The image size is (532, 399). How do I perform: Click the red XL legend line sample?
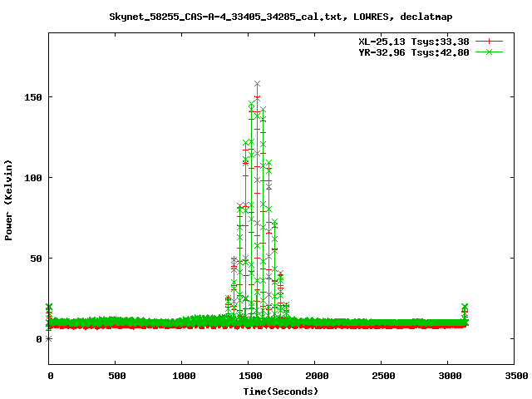pyautogui.click(x=489, y=42)
